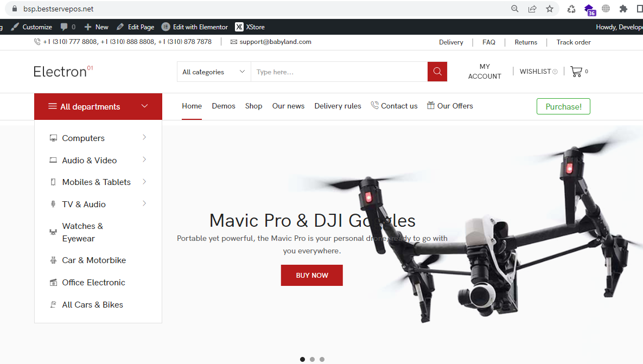The width and height of the screenshot is (643, 364).
Task: Open the Office Electronic category
Action: (93, 283)
